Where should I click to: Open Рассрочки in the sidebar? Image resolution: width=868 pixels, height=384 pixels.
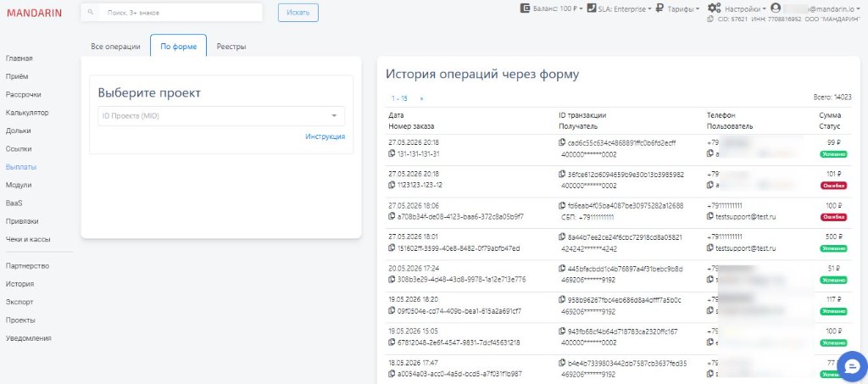[23, 95]
